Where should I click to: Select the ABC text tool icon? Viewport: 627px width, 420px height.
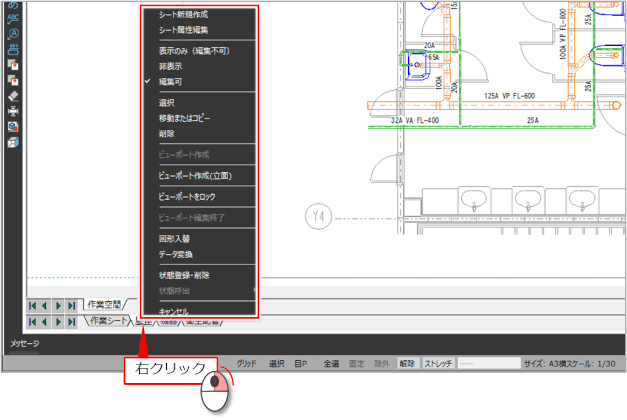point(14,17)
